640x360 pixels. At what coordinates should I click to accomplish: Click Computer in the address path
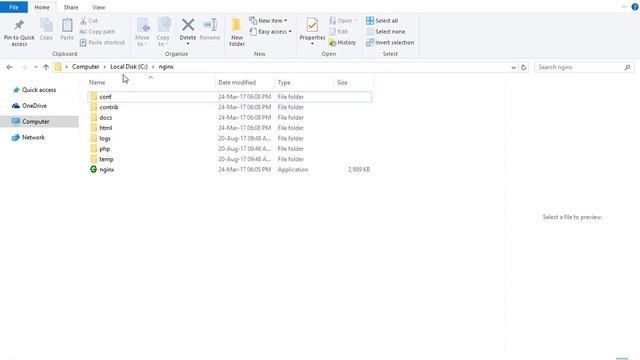point(86,67)
